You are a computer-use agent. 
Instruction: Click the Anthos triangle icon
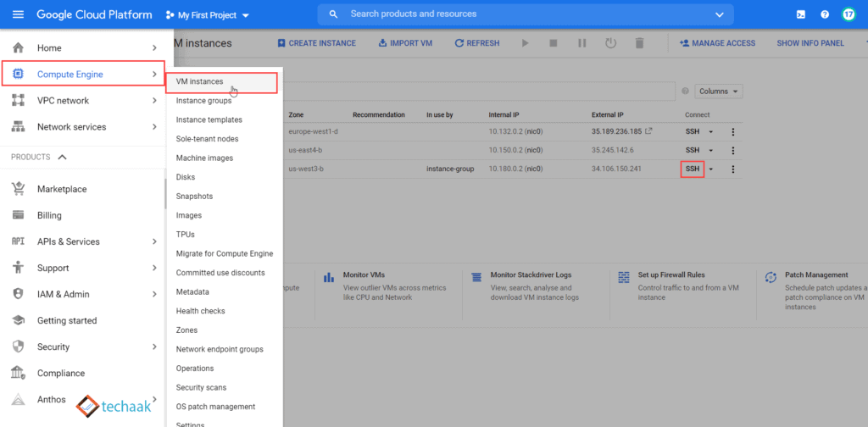[x=19, y=399]
